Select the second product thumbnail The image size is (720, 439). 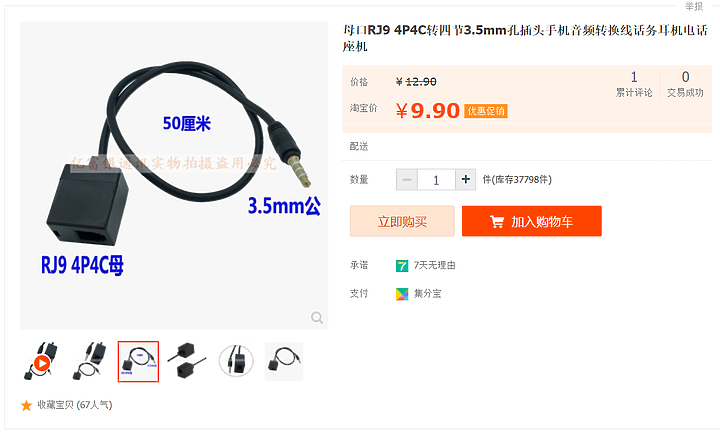[90, 361]
